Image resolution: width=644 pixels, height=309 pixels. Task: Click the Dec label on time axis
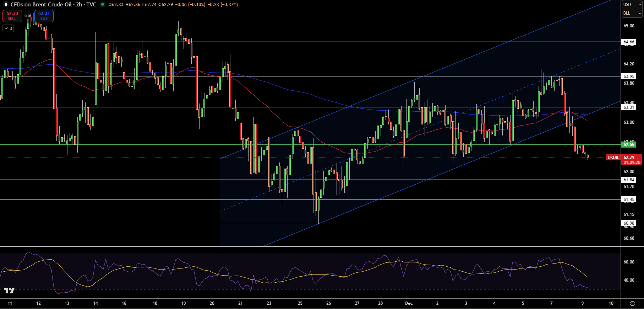click(x=409, y=303)
